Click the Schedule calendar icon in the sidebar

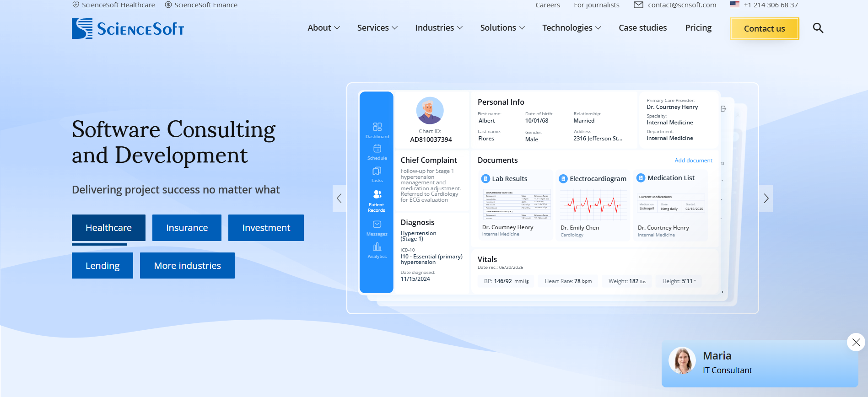[377, 149]
